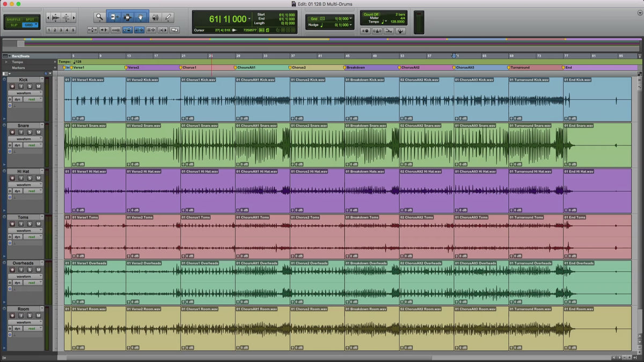Click the Count Off button
Screen dimensions: 644x362
pyautogui.click(x=371, y=14)
